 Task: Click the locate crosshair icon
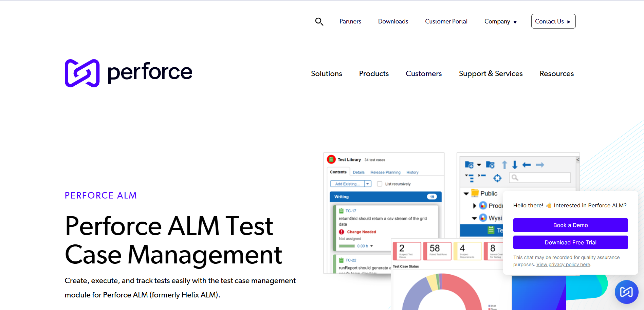[497, 178]
